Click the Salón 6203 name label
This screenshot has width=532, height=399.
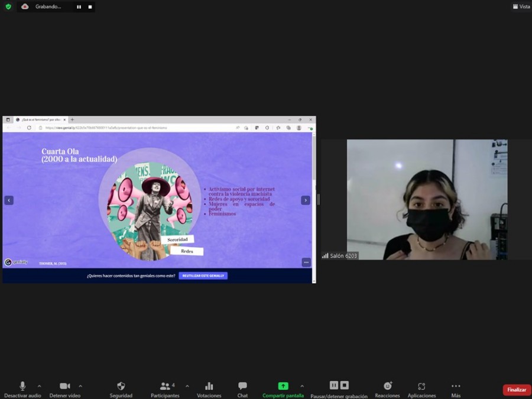(x=340, y=256)
